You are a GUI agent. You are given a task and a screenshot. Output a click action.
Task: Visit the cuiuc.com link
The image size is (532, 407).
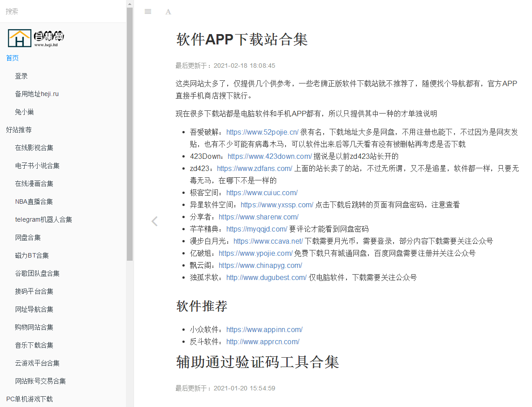(262, 193)
